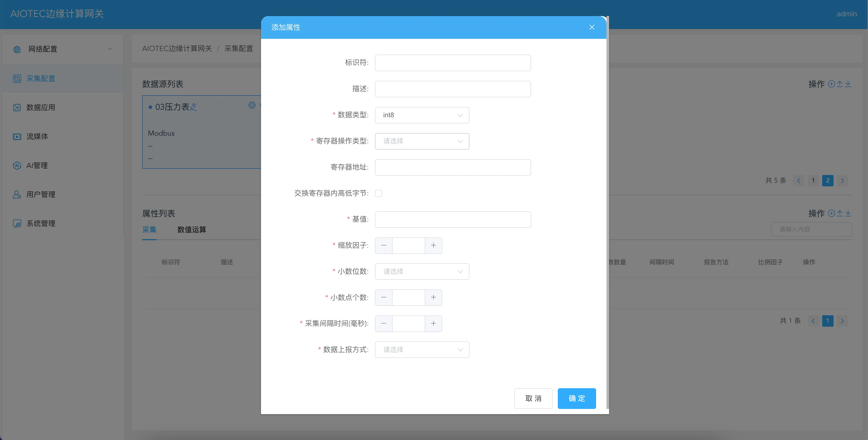Click the 标识符 input field
Viewport: 868px width, 440px height.
[x=453, y=63]
